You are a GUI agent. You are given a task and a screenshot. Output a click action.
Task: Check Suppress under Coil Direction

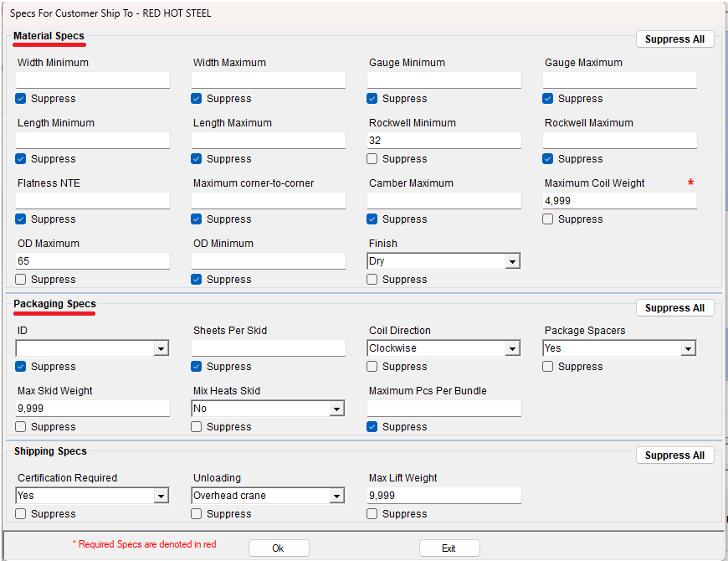(x=372, y=367)
